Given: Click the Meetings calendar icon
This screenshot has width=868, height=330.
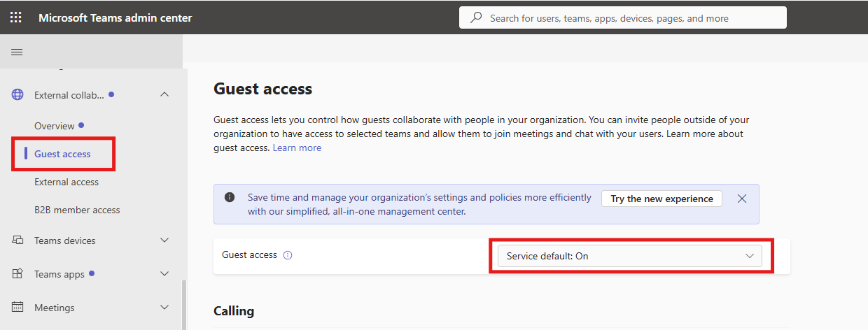Looking at the screenshot, I should pyautogui.click(x=17, y=307).
